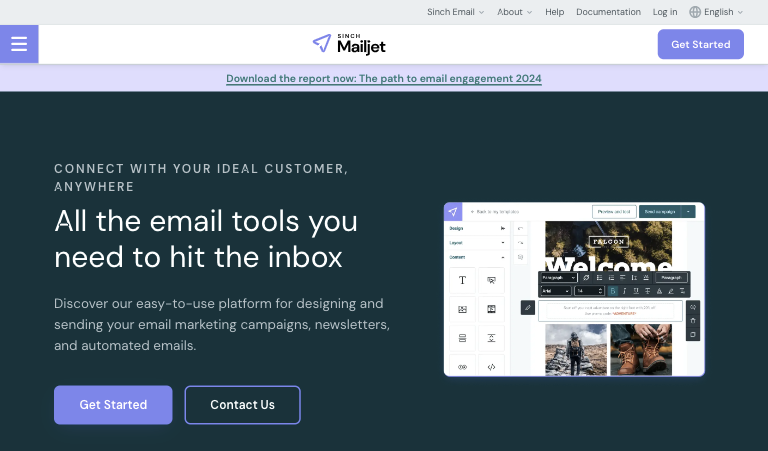Open the Arial font dropdown
The width and height of the screenshot is (768, 451).
556,291
